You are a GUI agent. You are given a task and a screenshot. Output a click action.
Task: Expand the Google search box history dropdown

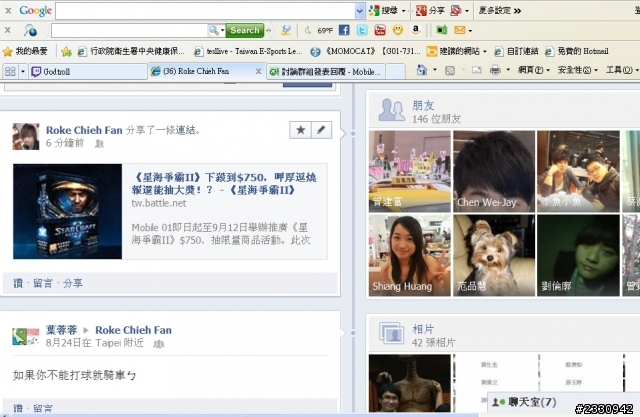click(x=360, y=11)
